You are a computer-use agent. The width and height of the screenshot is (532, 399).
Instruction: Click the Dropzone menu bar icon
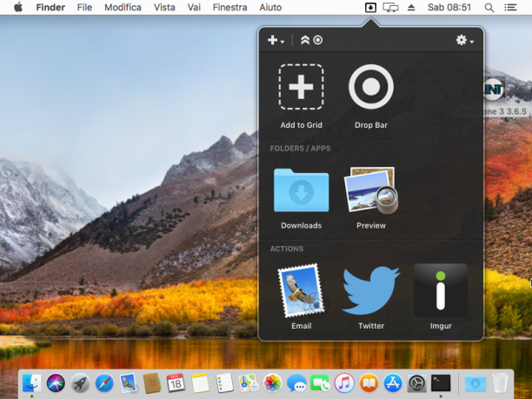[370, 7]
